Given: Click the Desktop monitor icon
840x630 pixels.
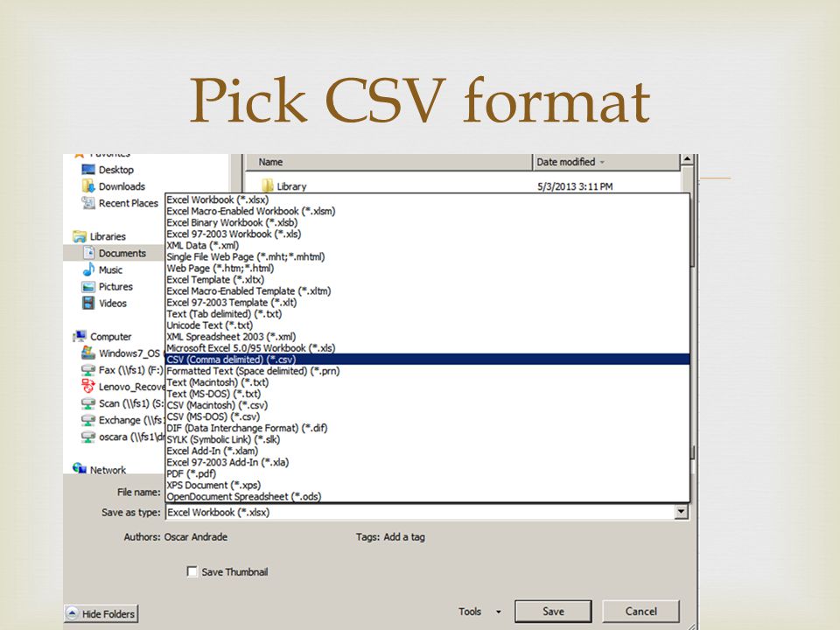Looking at the screenshot, I should [87, 170].
